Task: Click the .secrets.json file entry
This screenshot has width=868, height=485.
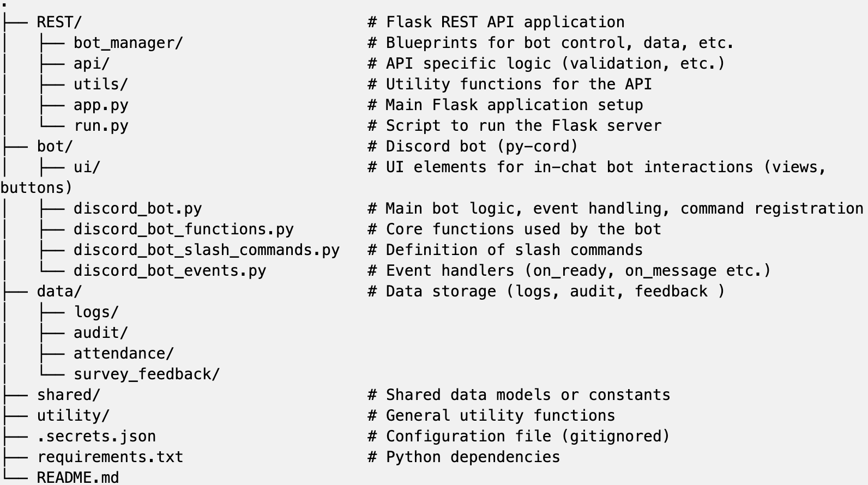Action: (96, 436)
